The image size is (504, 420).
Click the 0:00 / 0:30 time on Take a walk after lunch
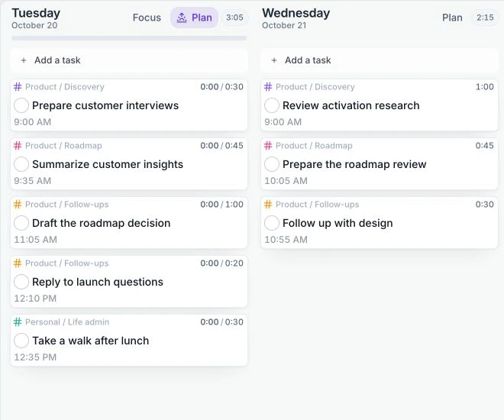tap(221, 322)
